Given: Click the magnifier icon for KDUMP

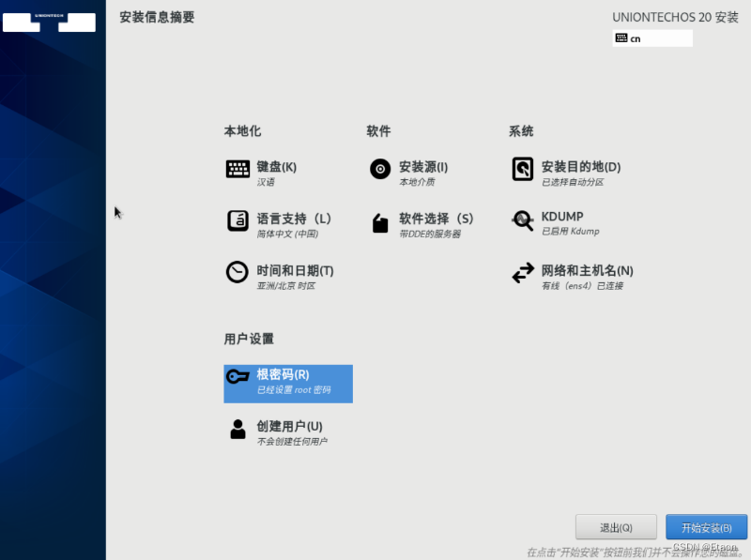Looking at the screenshot, I should (523, 220).
